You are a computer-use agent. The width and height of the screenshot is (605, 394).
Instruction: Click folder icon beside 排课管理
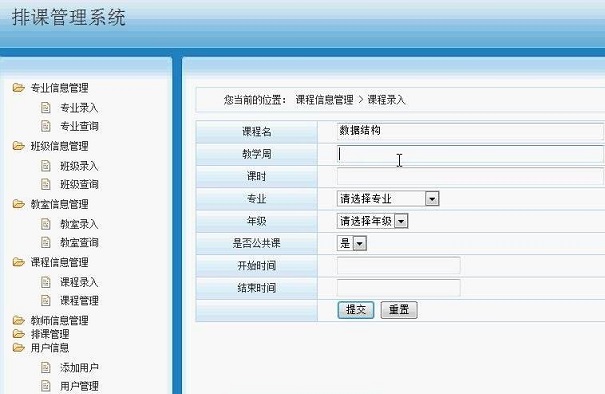(18, 334)
